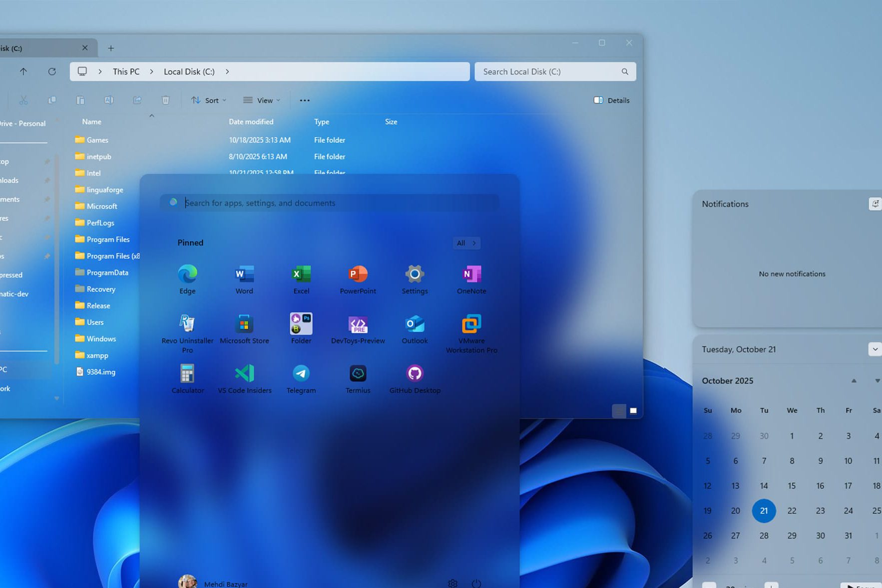The width and height of the screenshot is (882, 588).
Task: Switch to details list view toggle
Action: [619, 411]
